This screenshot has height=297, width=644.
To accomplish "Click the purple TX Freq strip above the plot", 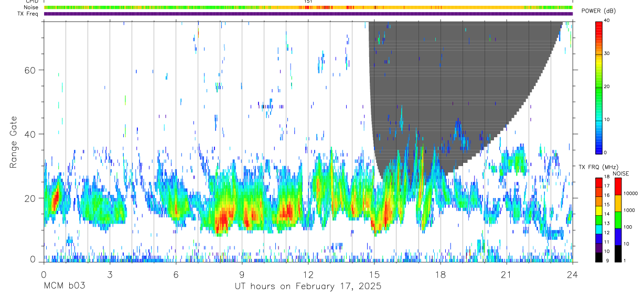I will coord(308,14).
